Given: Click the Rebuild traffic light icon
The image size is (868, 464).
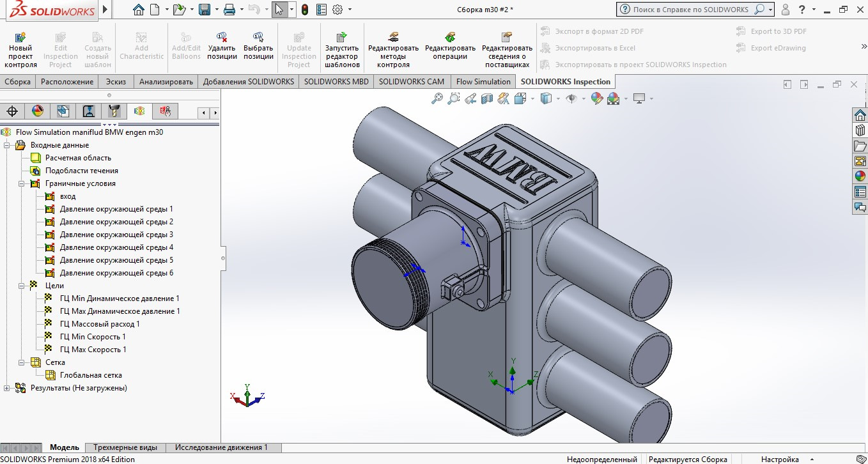Looking at the screenshot, I should point(305,10).
